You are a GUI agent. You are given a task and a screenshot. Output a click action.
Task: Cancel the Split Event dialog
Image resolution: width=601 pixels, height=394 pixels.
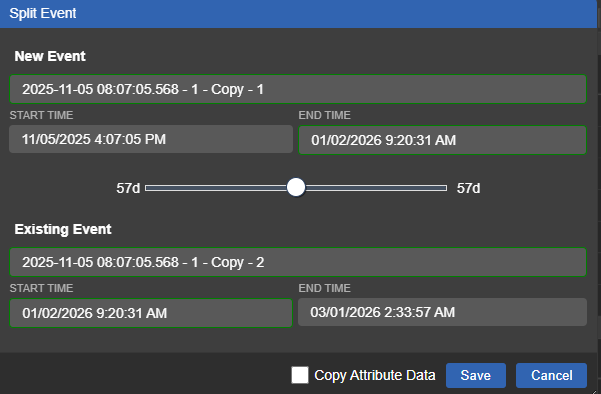pos(551,375)
